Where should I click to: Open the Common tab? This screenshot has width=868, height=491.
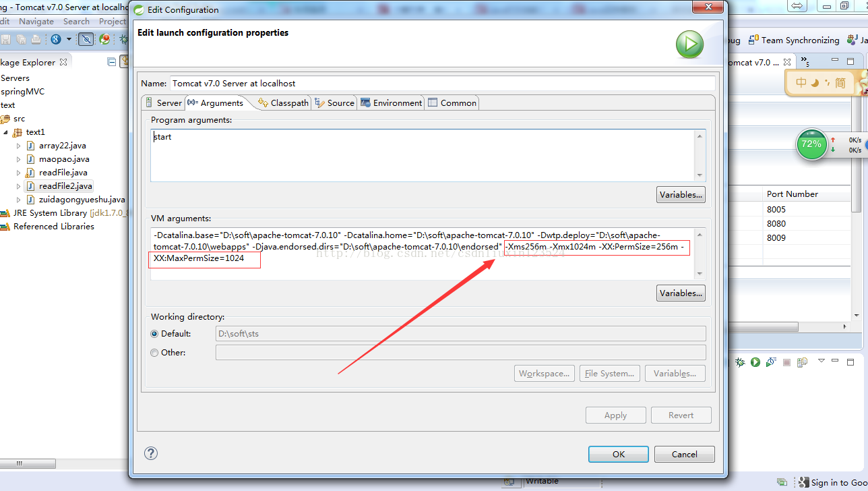[452, 103]
